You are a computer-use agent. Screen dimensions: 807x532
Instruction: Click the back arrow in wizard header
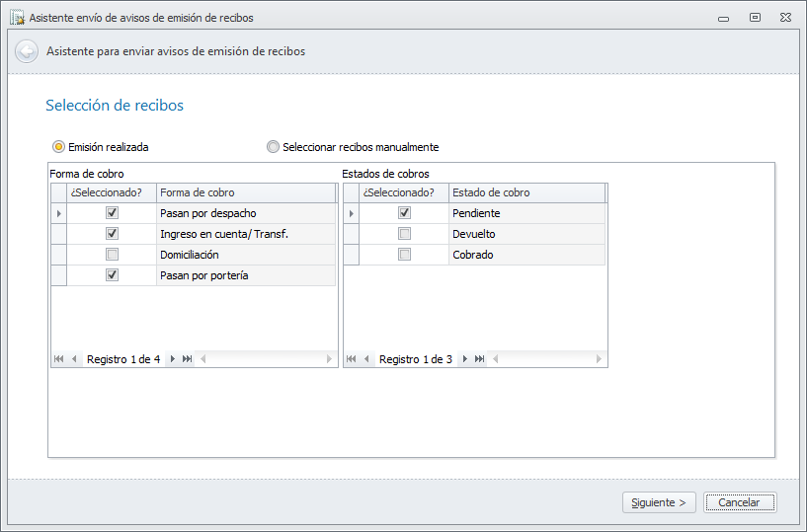pyautogui.click(x=27, y=51)
